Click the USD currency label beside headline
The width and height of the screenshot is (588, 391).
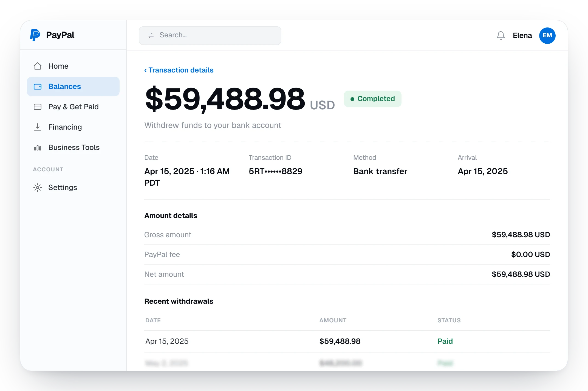322,105
